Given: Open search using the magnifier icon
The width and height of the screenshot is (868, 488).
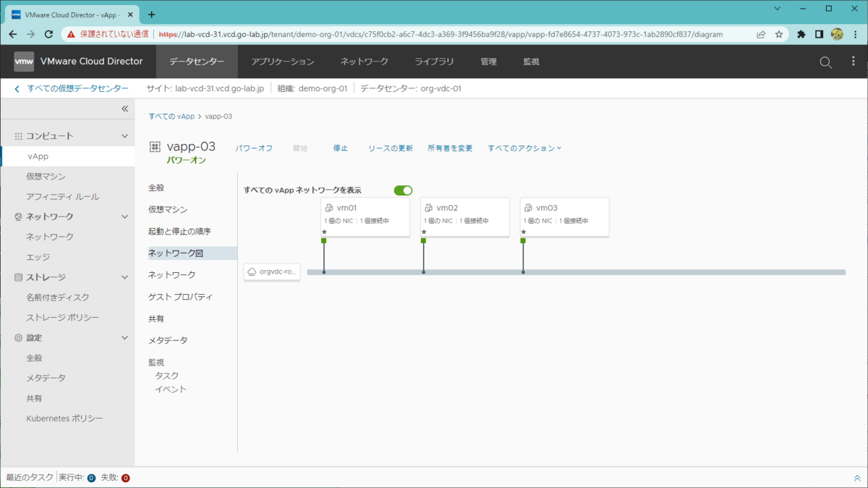Looking at the screenshot, I should point(825,62).
